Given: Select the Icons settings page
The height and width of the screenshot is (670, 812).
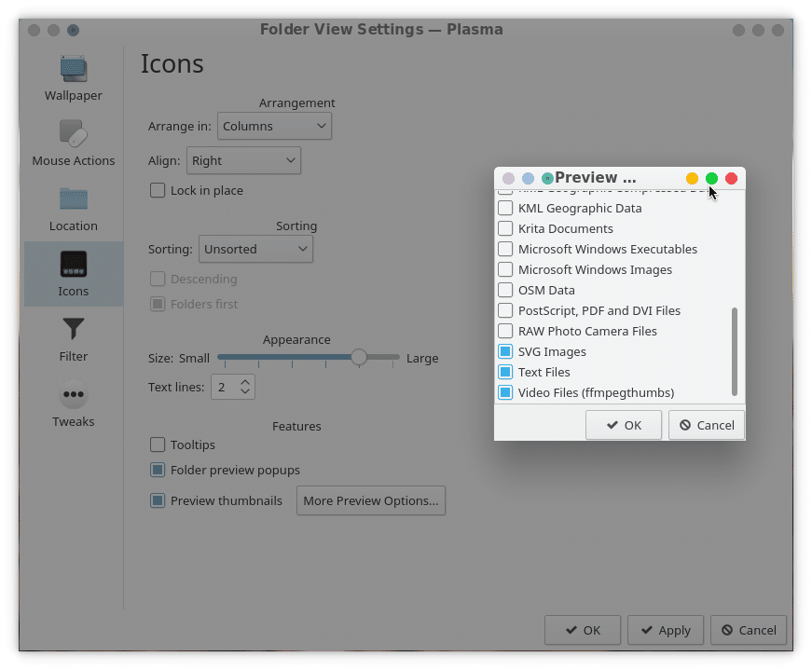Looking at the screenshot, I should pos(73,273).
